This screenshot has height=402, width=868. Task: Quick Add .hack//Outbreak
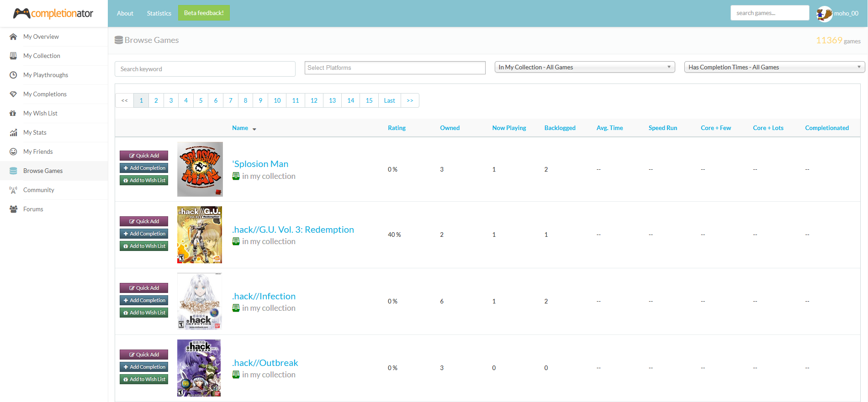pos(144,355)
